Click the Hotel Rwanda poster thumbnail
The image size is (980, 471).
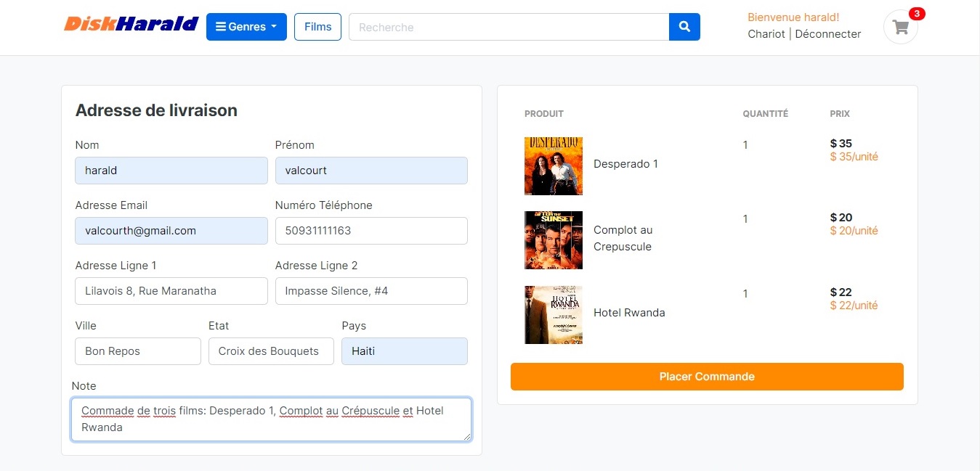553,314
